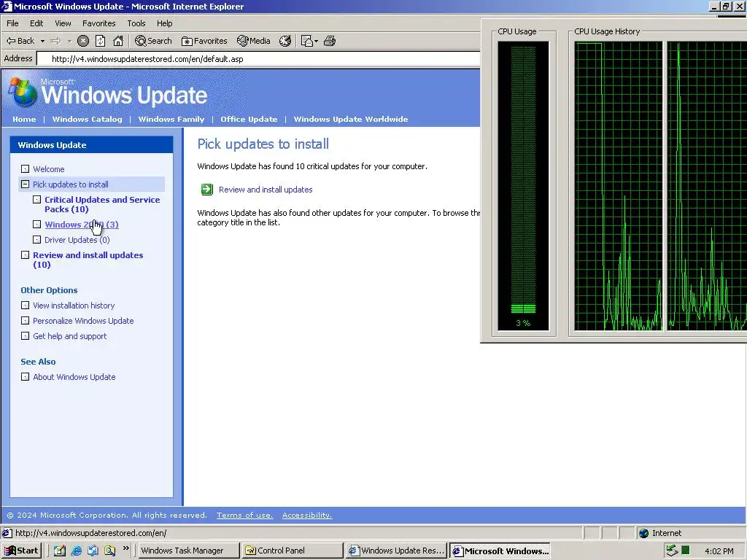Open the Forward history dropdown arrow

pyautogui.click(x=69, y=42)
